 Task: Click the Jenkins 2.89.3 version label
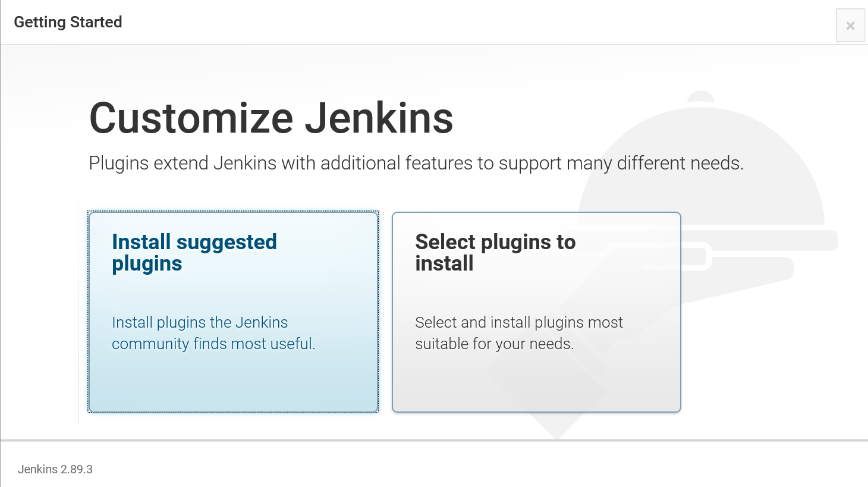55,469
